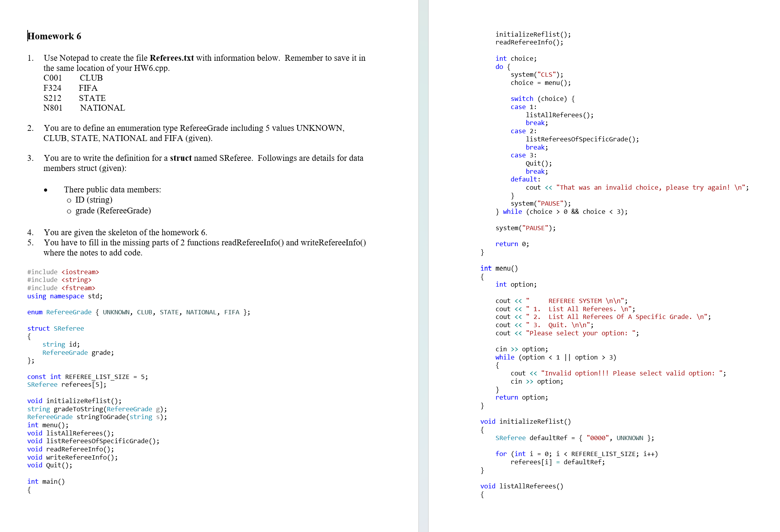Viewport: 780px width, 532px height.
Task: Select the #include <iostream> directive
Action: tap(63, 271)
